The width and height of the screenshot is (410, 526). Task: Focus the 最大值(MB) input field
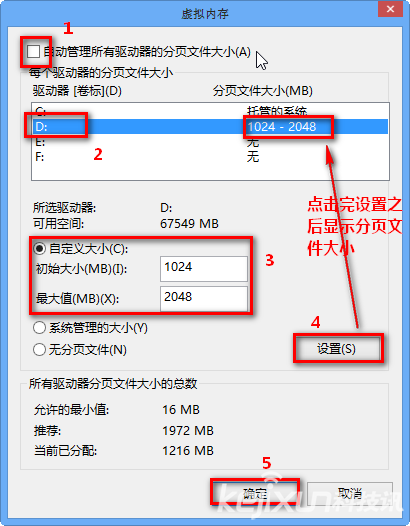(204, 298)
